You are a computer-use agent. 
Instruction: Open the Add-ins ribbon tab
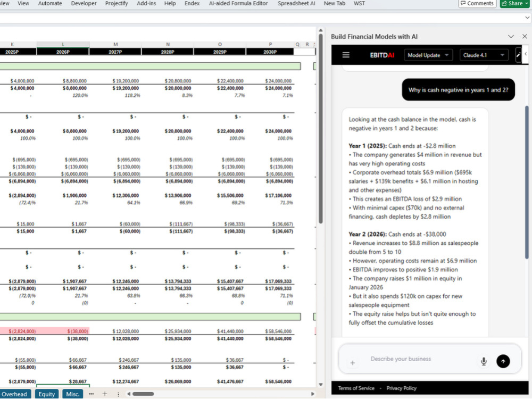pyautogui.click(x=146, y=3)
